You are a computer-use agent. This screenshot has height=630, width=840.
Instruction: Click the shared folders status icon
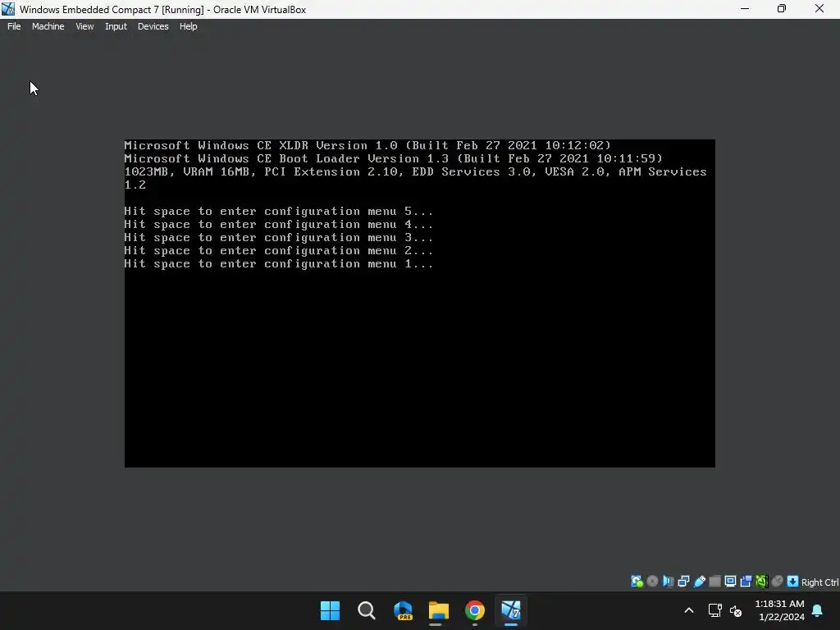coord(714,582)
